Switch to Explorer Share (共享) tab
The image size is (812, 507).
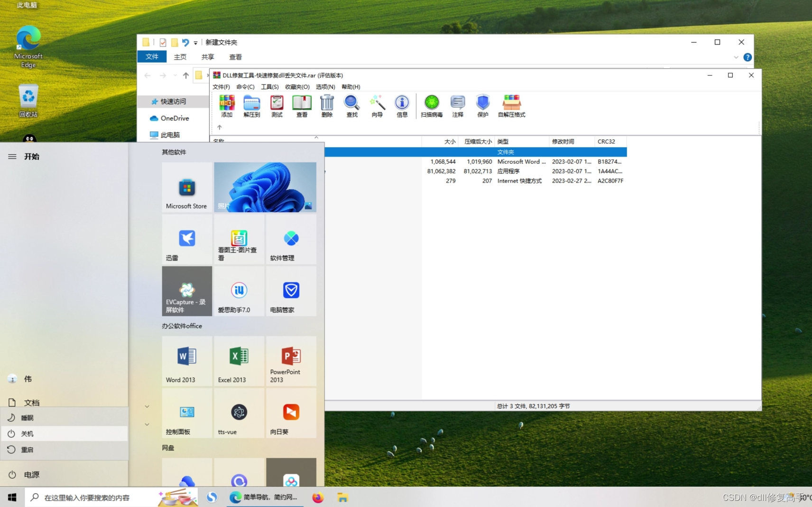click(x=208, y=57)
